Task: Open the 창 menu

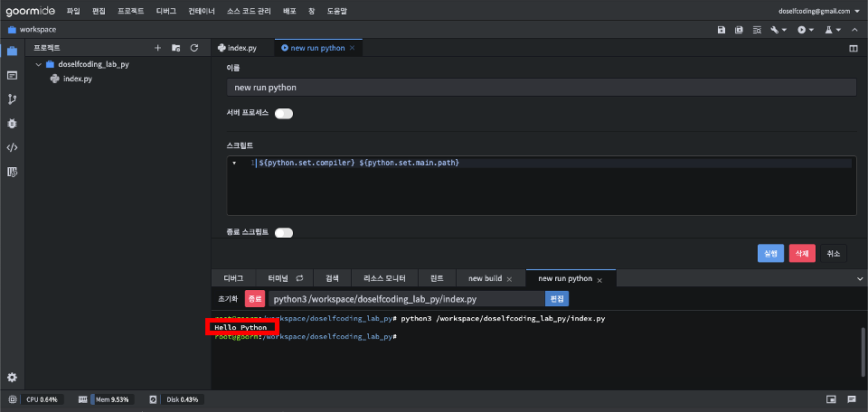Action: coord(312,11)
